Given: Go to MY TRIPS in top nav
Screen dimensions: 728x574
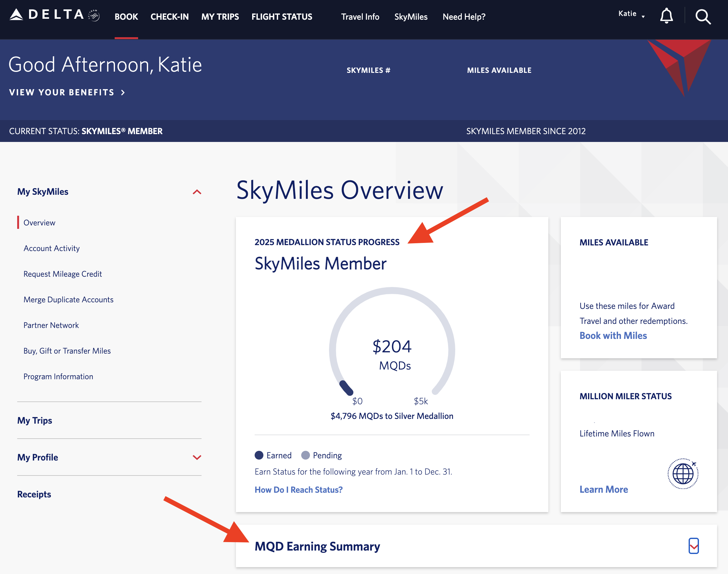Looking at the screenshot, I should [x=220, y=17].
